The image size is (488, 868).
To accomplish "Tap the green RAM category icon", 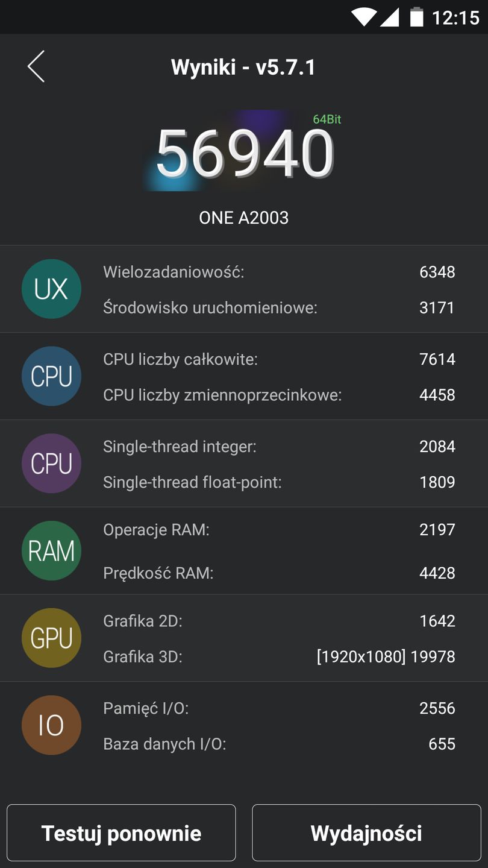I will (x=51, y=551).
